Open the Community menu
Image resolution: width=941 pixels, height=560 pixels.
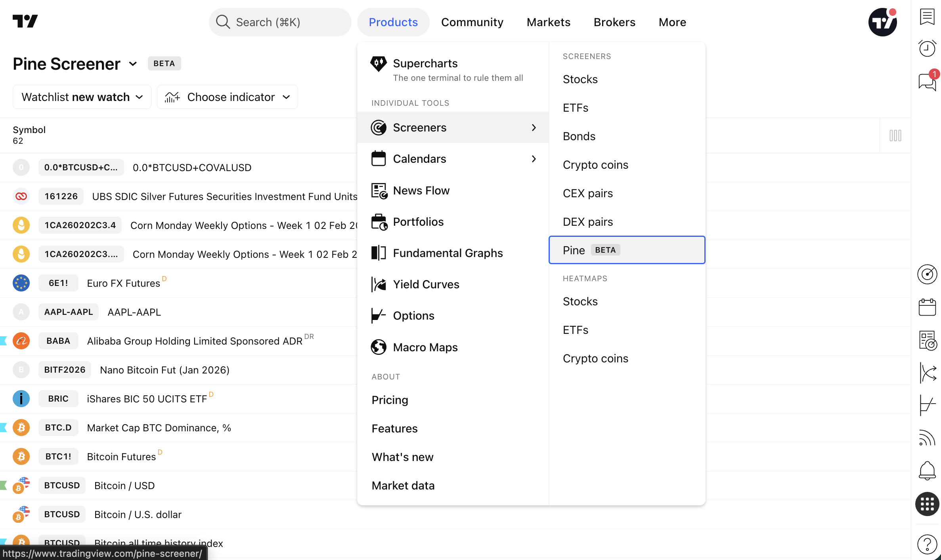point(472,22)
